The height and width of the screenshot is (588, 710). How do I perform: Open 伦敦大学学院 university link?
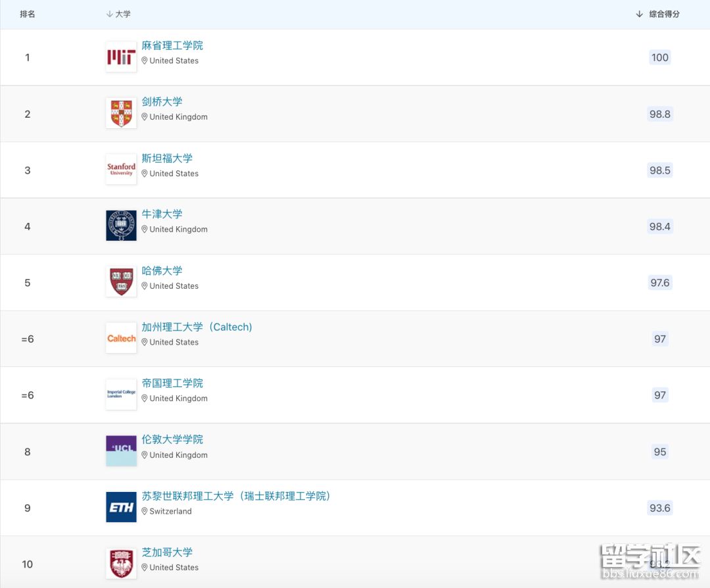point(172,439)
